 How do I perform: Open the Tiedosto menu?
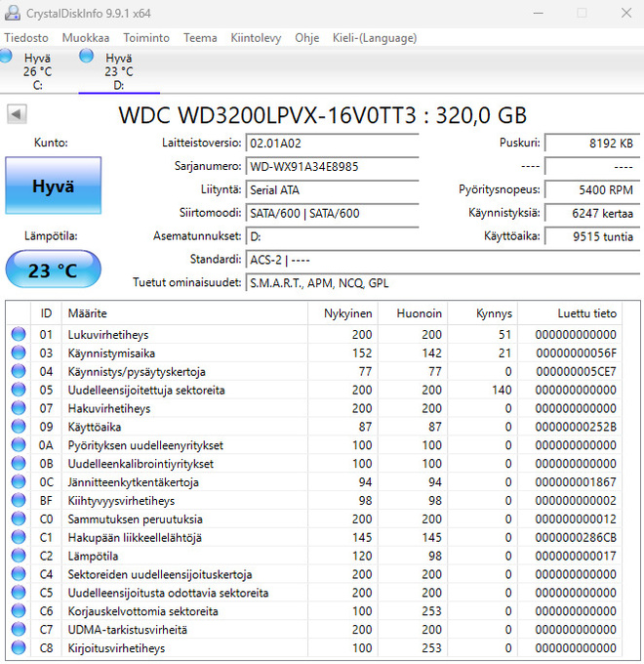26,38
